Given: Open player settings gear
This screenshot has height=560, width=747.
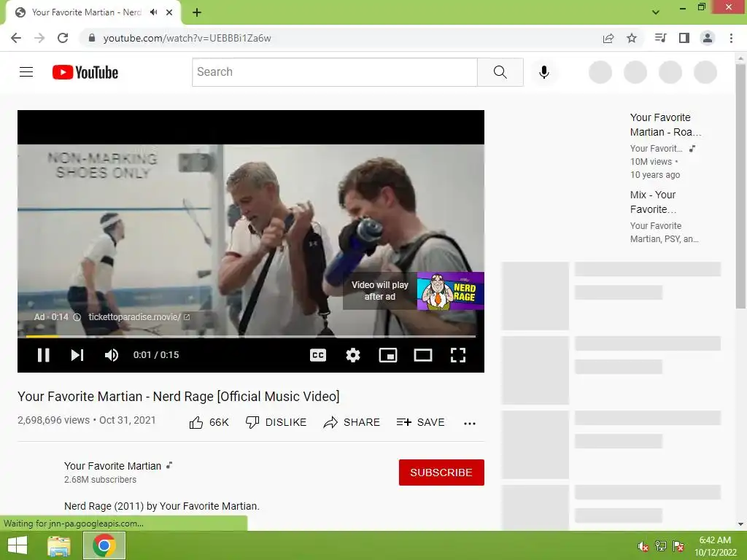Looking at the screenshot, I should [x=353, y=355].
